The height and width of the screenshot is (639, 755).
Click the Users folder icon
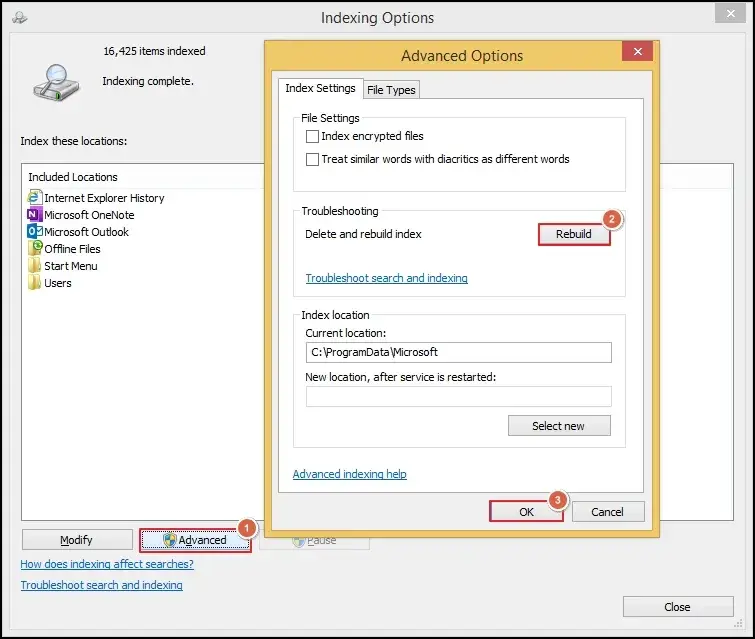[34, 283]
